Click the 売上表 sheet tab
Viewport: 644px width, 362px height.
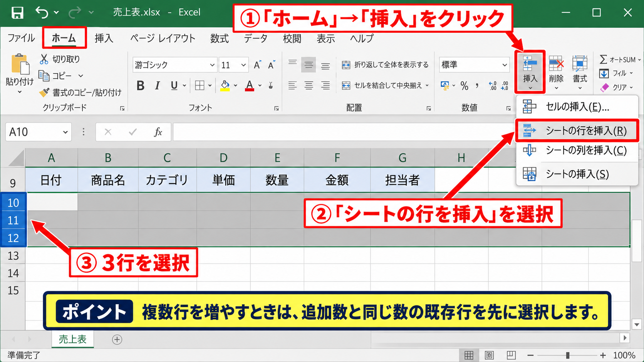tap(72, 339)
